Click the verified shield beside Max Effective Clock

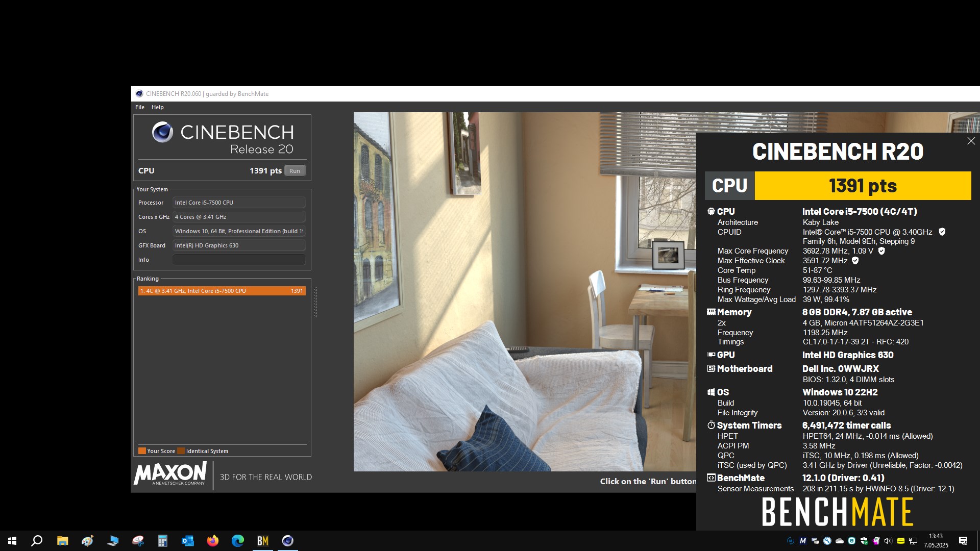(855, 260)
